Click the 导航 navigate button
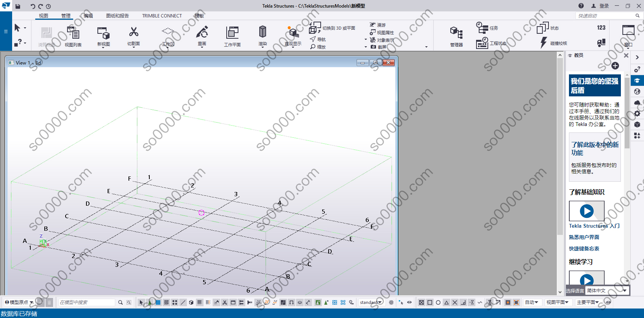 [x=318, y=39]
